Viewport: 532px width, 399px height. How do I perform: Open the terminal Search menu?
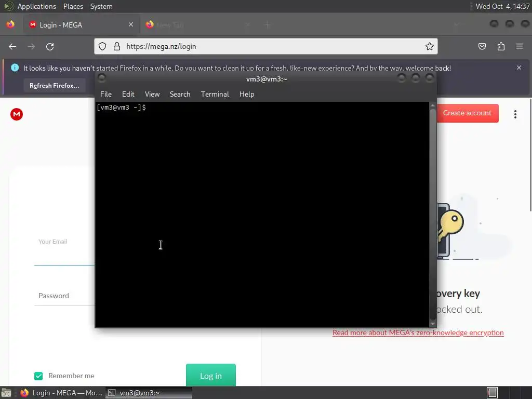tap(180, 95)
